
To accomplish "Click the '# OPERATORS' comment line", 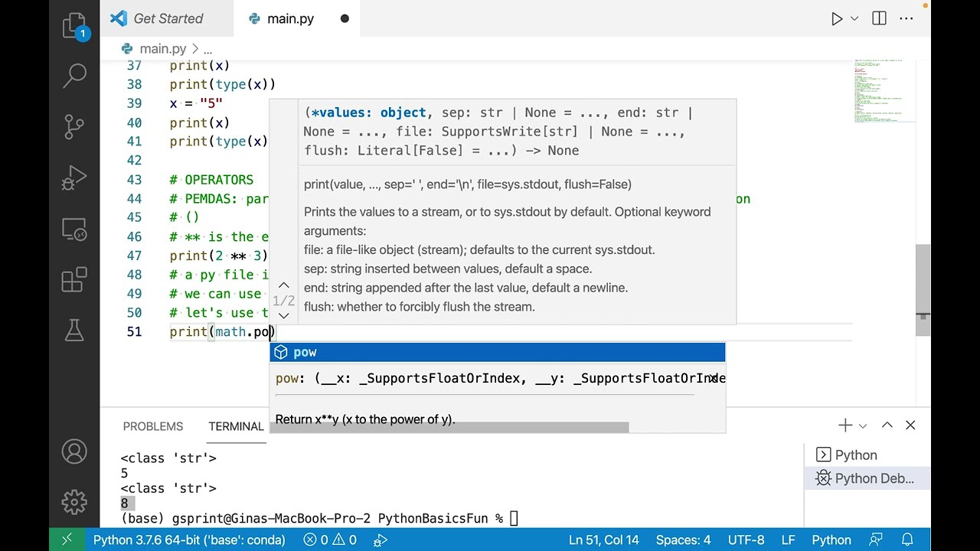I will 211,180.
